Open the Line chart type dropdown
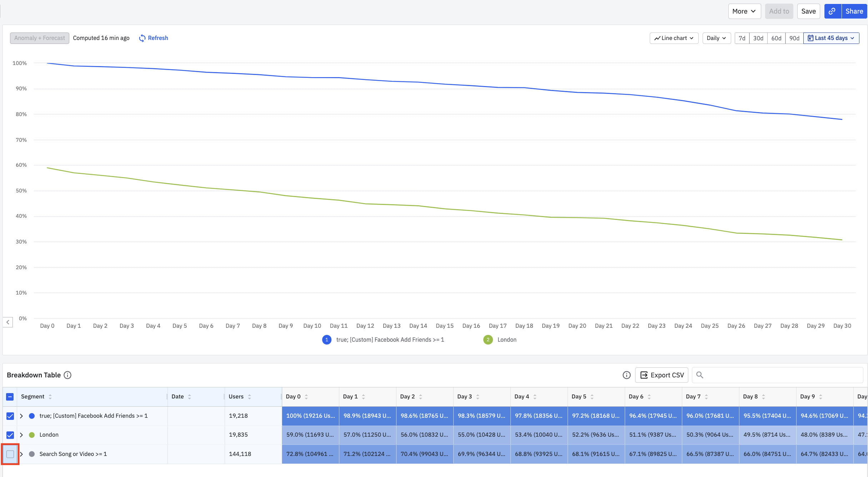This screenshot has width=868, height=477. click(674, 38)
